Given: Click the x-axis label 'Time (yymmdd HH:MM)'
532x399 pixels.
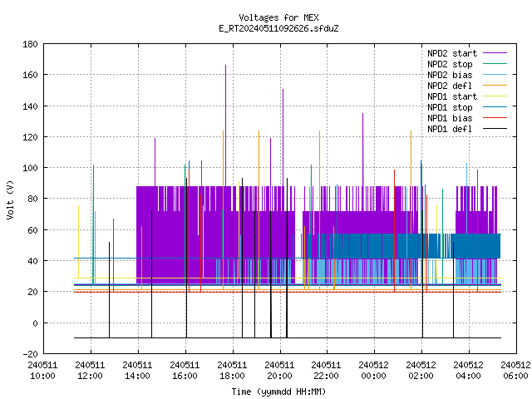Looking at the screenshot, I should [278, 392].
